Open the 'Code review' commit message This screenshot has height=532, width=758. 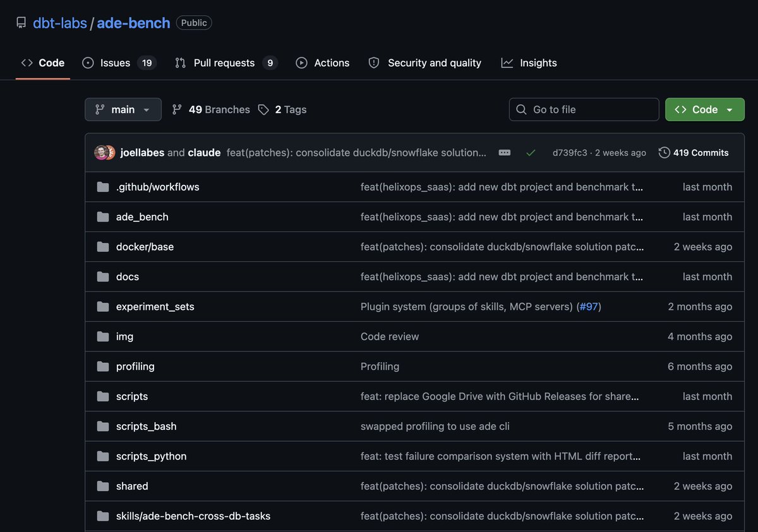(x=390, y=336)
